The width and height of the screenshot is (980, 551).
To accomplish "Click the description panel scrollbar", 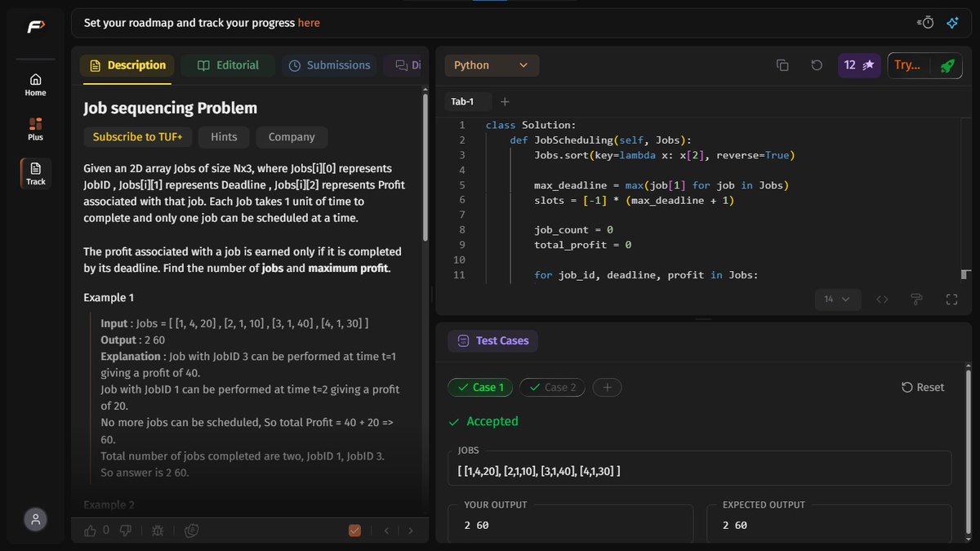I will click(x=425, y=167).
